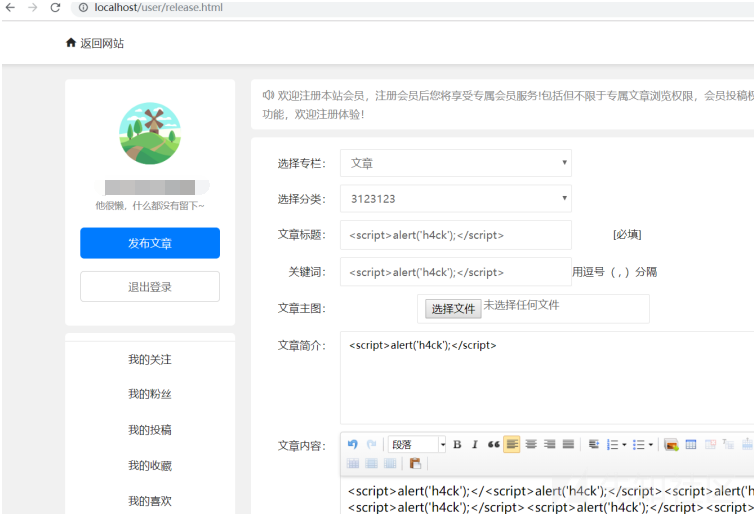Center align text in editor
Viewport: 754px width, 514px height.
coord(531,444)
